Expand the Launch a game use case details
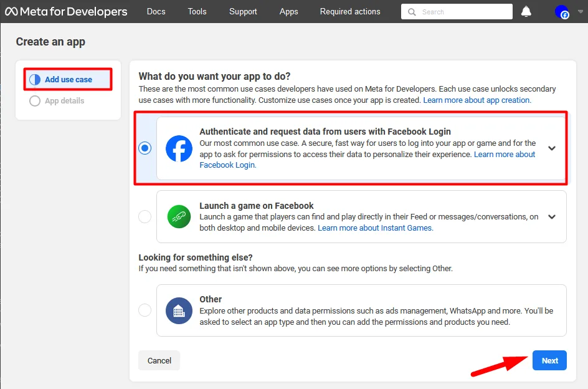 tap(551, 216)
